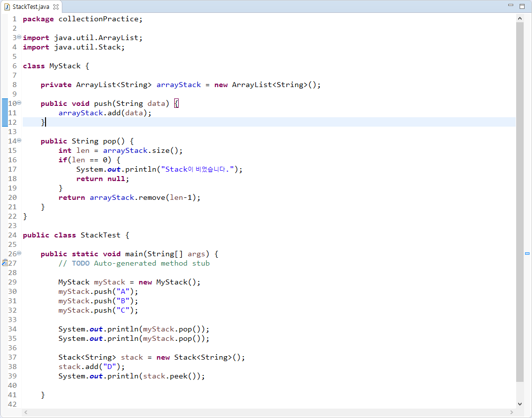Screen dimensions: 532x418
Task: Click 'Stack<String> stack = new Stack<String>();' line
Action: (151, 357)
